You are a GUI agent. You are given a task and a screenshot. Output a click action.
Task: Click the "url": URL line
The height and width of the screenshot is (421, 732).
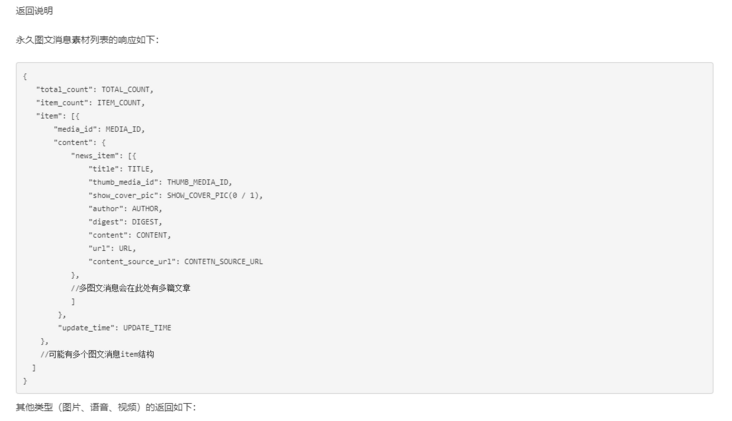[112, 248]
